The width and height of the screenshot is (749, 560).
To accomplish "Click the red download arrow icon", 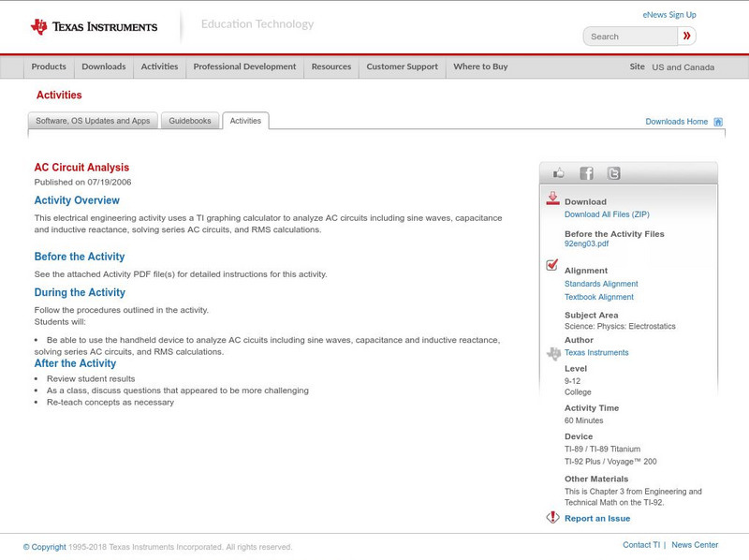I will (552, 199).
